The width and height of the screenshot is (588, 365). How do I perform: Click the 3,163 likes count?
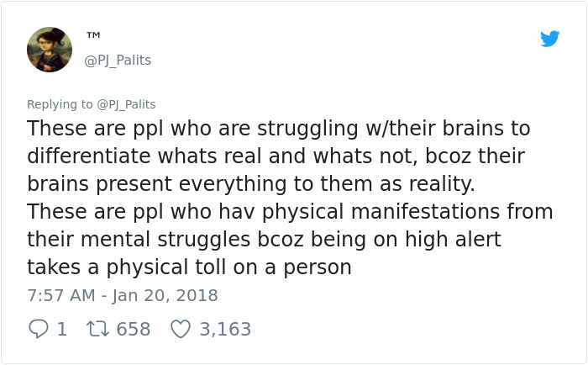pyautogui.click(x=225, y=329)
